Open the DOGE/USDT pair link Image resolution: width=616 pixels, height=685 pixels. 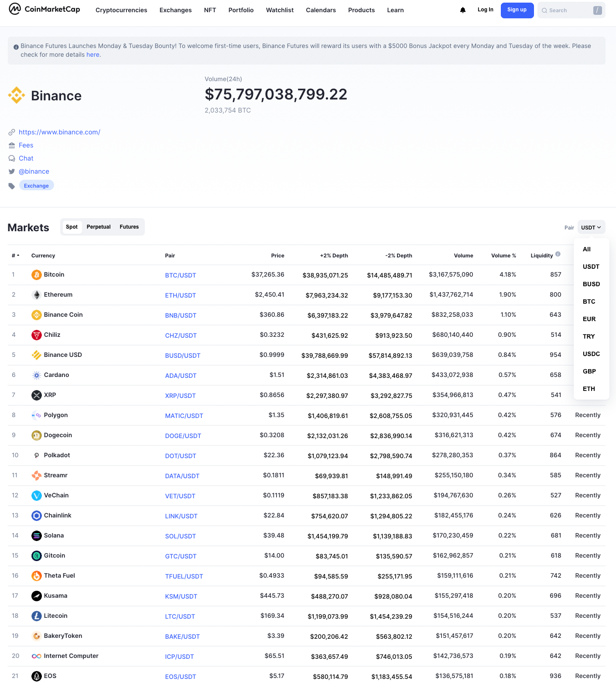183,436
